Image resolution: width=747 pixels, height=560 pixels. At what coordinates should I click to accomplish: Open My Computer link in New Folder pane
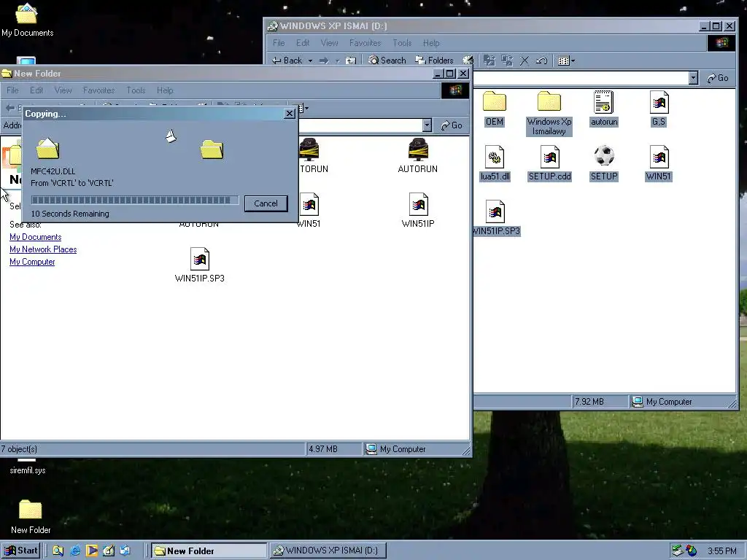[x=32, y=262]
